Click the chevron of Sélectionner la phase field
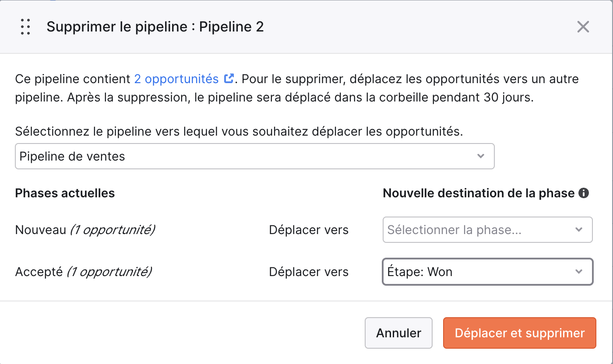 click(x=579, y=230)
